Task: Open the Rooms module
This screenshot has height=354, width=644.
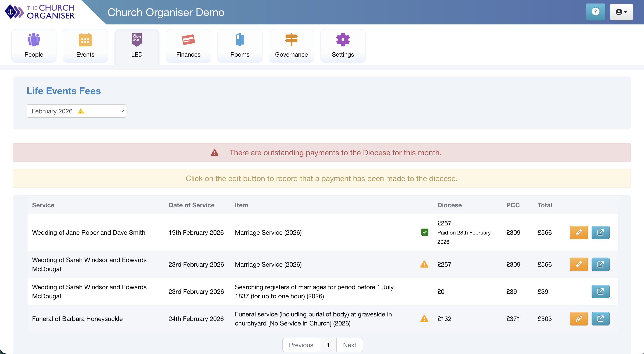Action: point(240,46)
